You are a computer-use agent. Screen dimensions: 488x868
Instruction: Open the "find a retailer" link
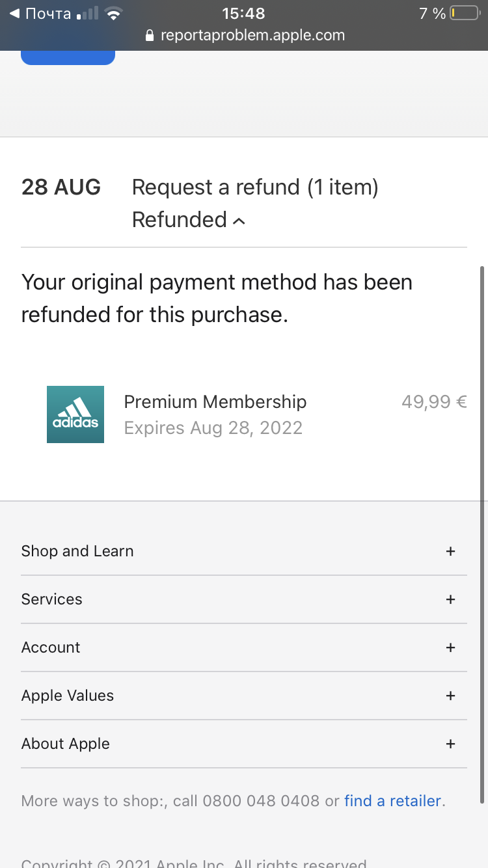coord(392,801)
